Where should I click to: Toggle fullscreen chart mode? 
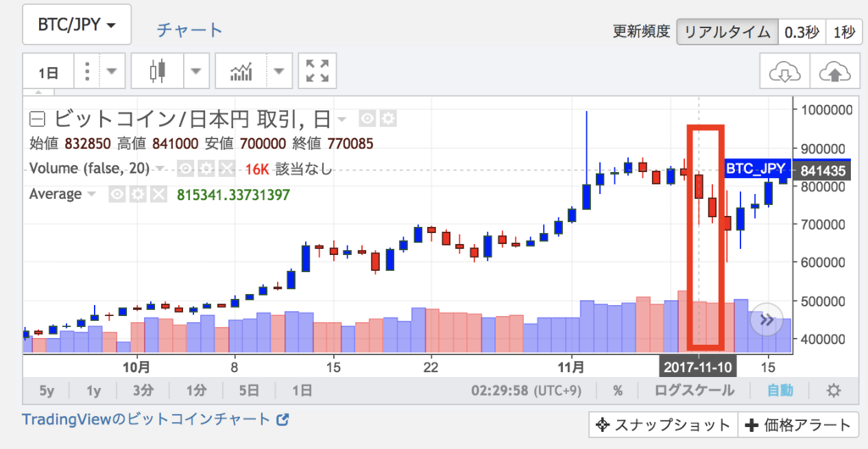coord(317,71)
